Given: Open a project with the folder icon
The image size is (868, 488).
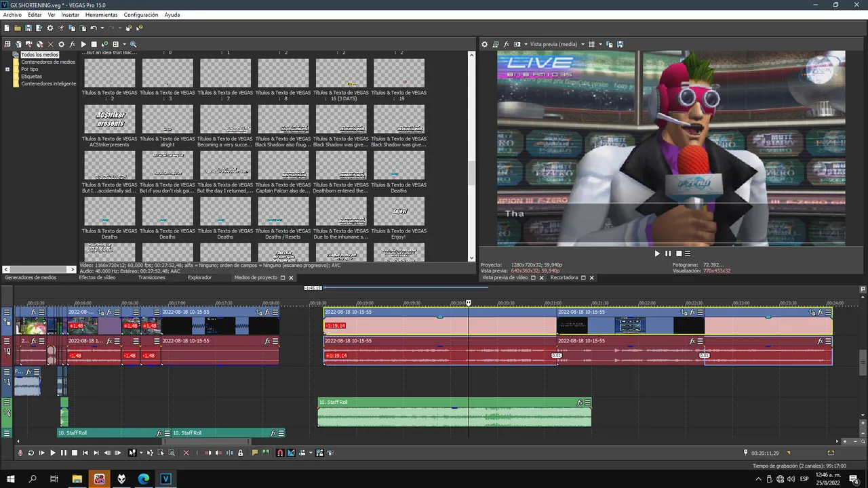Looking at the screenshot, I should coord(18,28).
